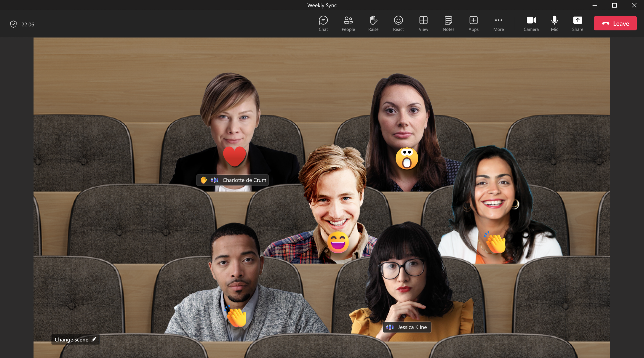Leave the Weekly Sync meeting

coord(615,23)
